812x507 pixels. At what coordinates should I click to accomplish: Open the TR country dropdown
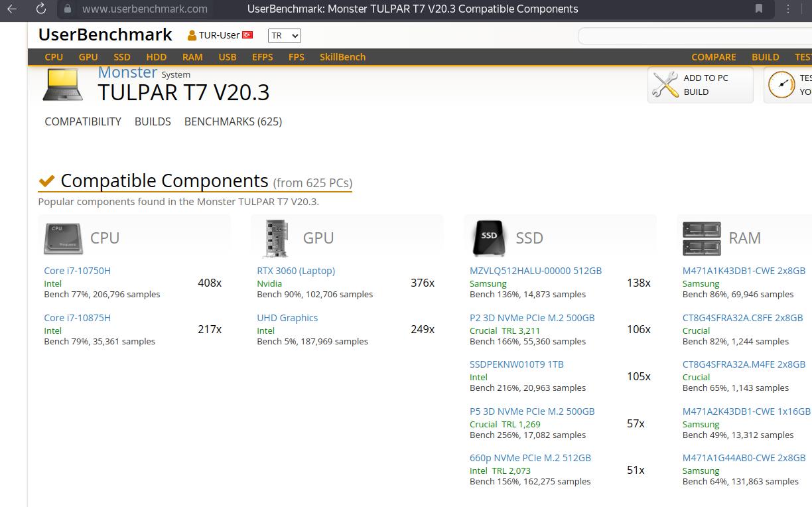pos(285,36)
